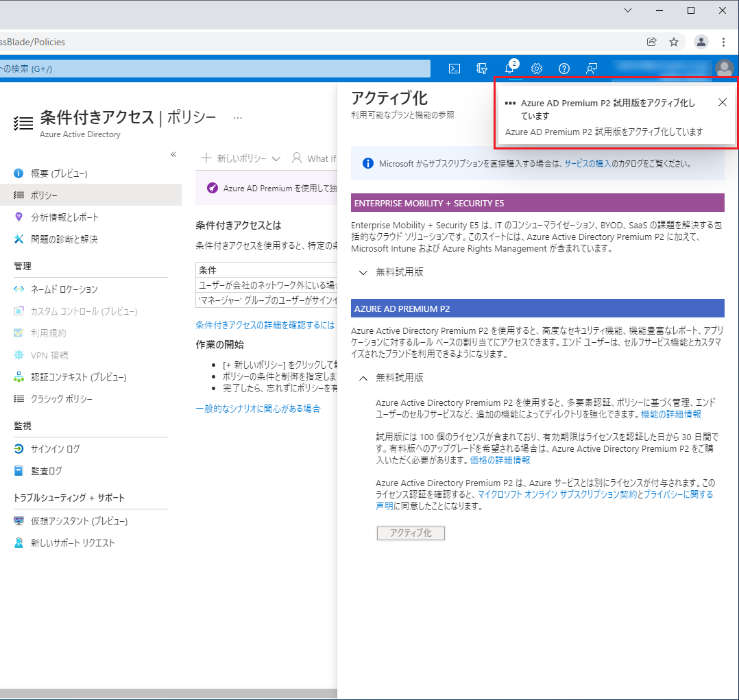Click What If toolbar button
739x700 pixels.
tap(315, 158)
